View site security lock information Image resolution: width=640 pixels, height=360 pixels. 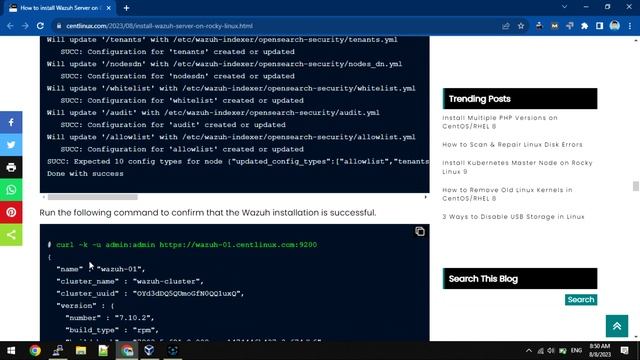tap(59, 26)
